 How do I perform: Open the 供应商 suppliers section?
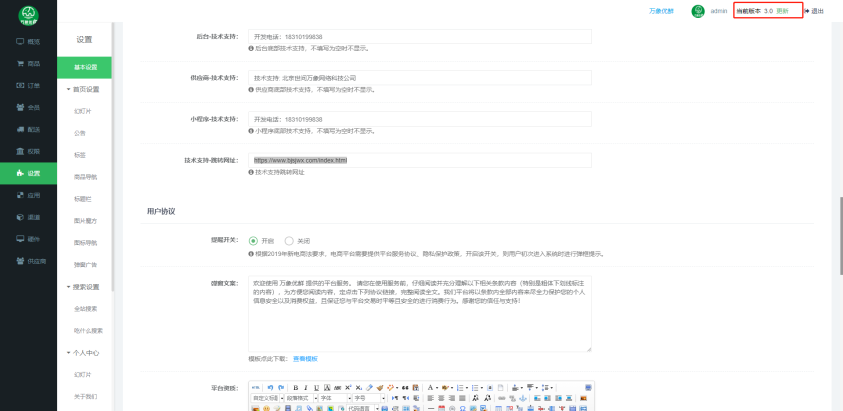31,261
